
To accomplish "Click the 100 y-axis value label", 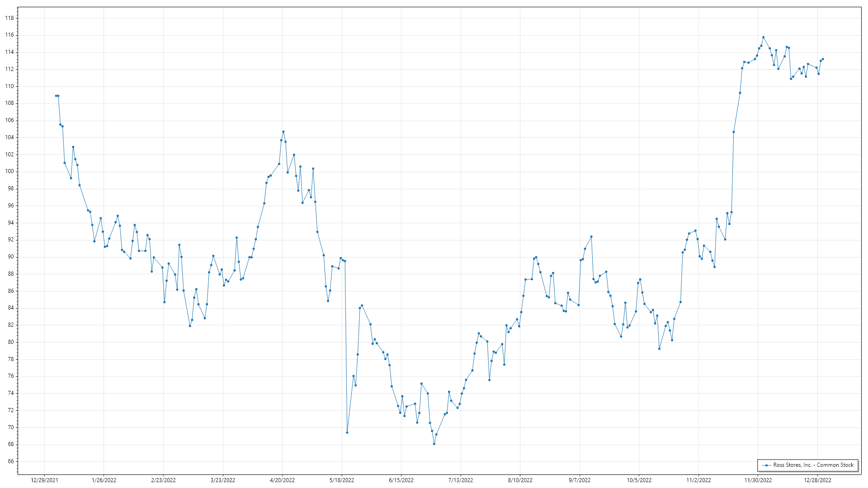I will (9, 172).
